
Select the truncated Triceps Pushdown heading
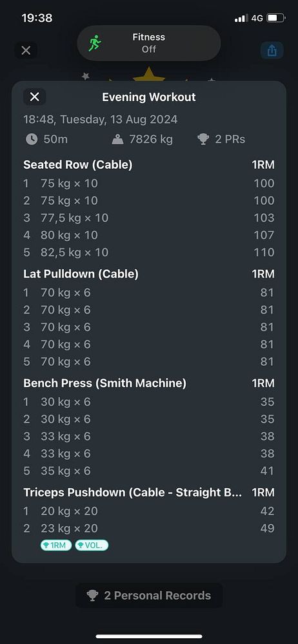pyautogui.click(x=133, y=493)
